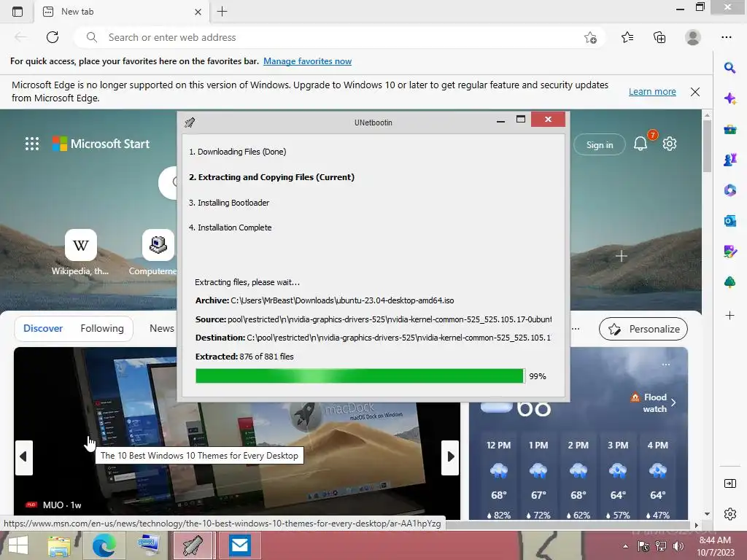
Task: Click the UNetbootin window title icon
Action: [x=190, y=122]
